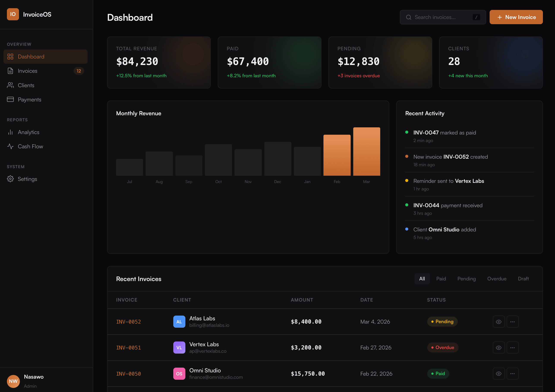Create a New Invoice
The width and height of the screenshot is (555, 392).
516,17
